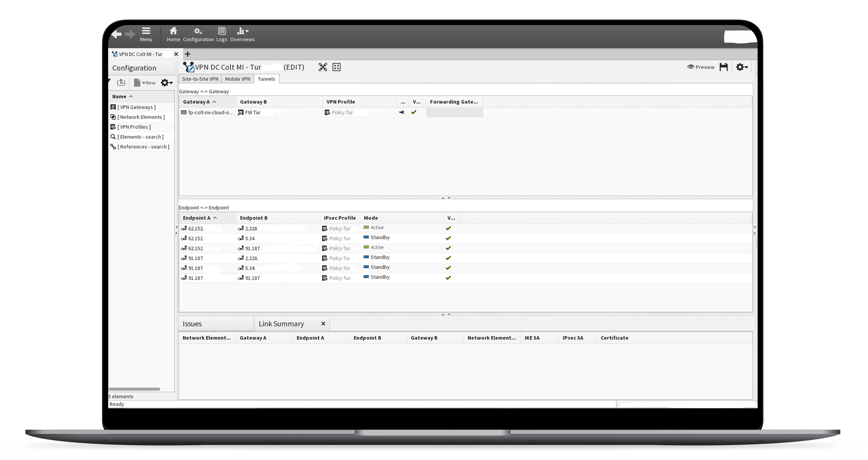Image resolution: width=868 pixels, height=460 pixels.
Task: Click the collapse view icon beside EDIT
Action: point(337,67)
